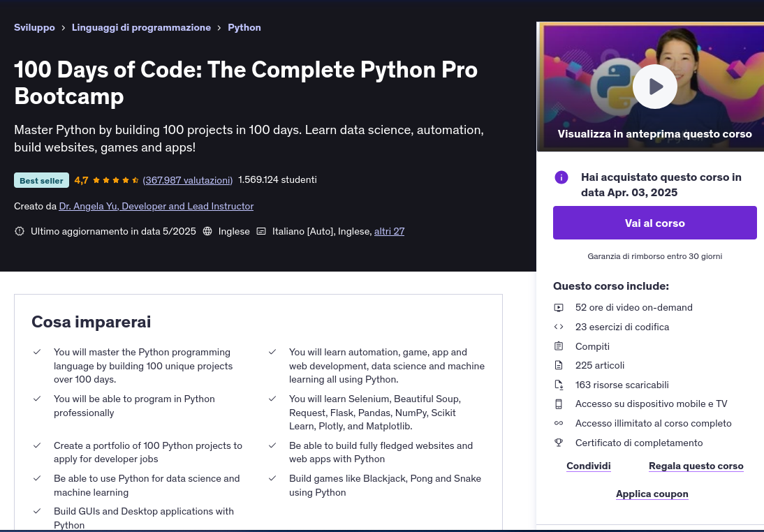Viewport: 764px width, 532px height.
Task: Open the 367.987 valutazioni ratings link
Action: coord(188,180)
